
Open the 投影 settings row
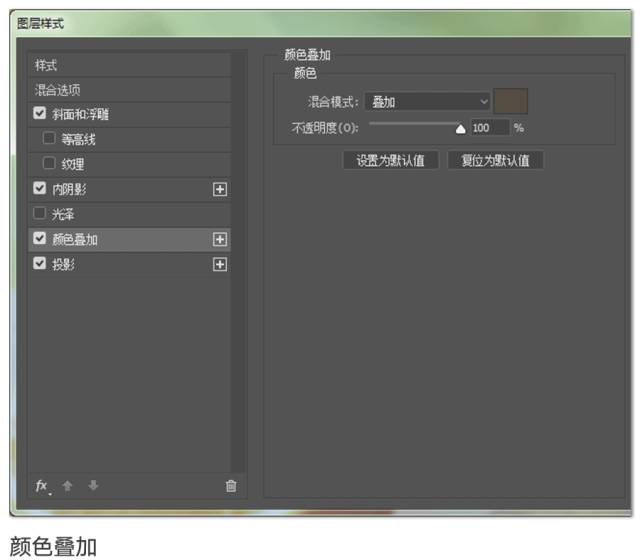[129, 264]
